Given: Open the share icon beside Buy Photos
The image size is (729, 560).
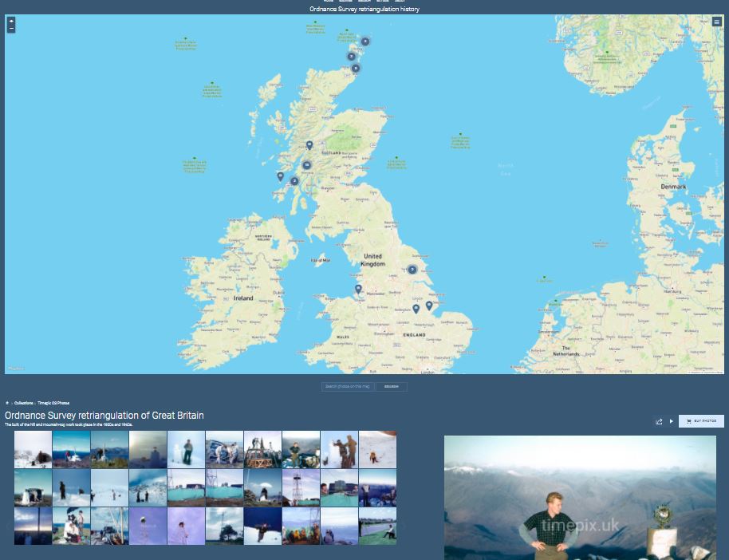Looking at the screenshot, I should coord(659,421).
